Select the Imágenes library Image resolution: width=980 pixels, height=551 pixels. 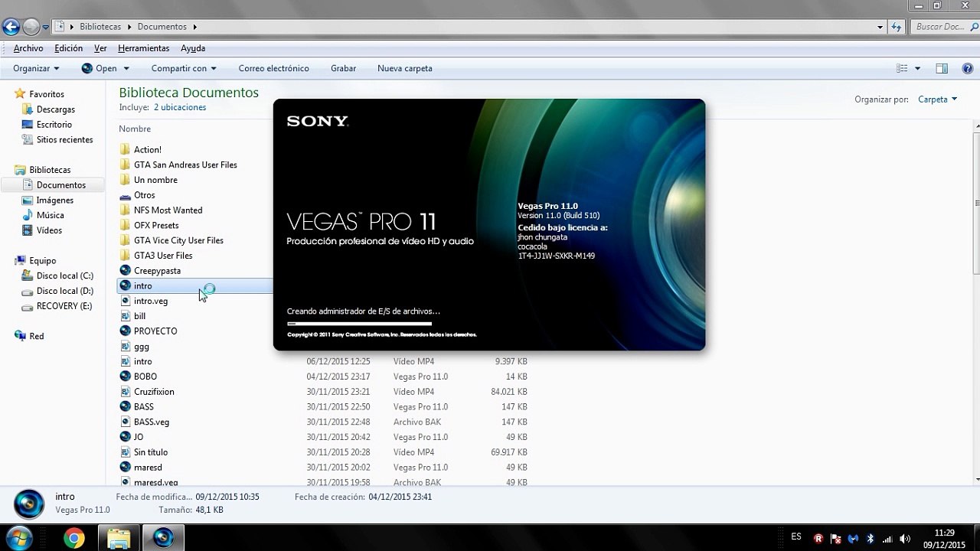[x=55, y=201]
